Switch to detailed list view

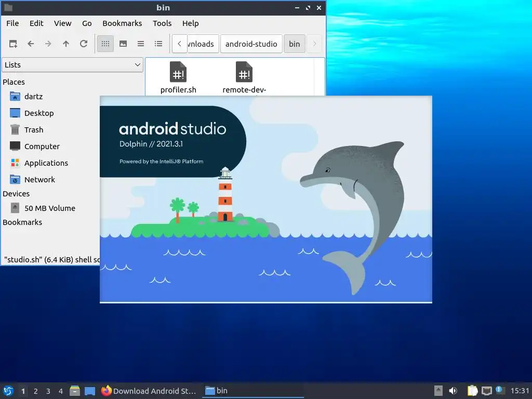tap(158, 44)
